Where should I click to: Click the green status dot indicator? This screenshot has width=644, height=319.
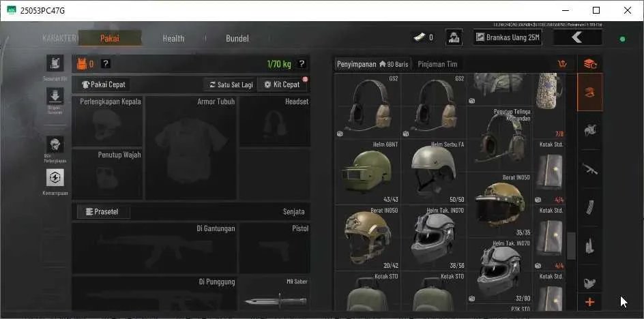pos(622,39)
